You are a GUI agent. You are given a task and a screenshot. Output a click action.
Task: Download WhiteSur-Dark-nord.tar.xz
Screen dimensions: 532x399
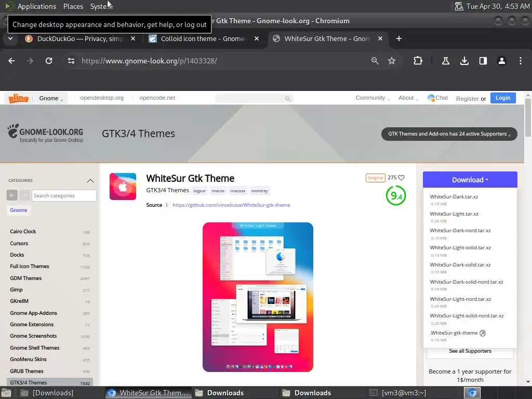pyautogui.click(x=460, y=230)
